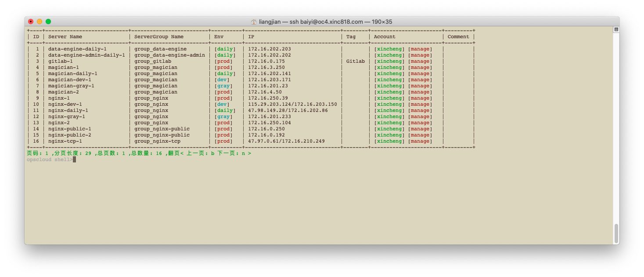Image resolution: width=644 pixels, height=277 pixels.
Task: Select server name 'nginx-tcp-1'
Action: pos(65,141)
